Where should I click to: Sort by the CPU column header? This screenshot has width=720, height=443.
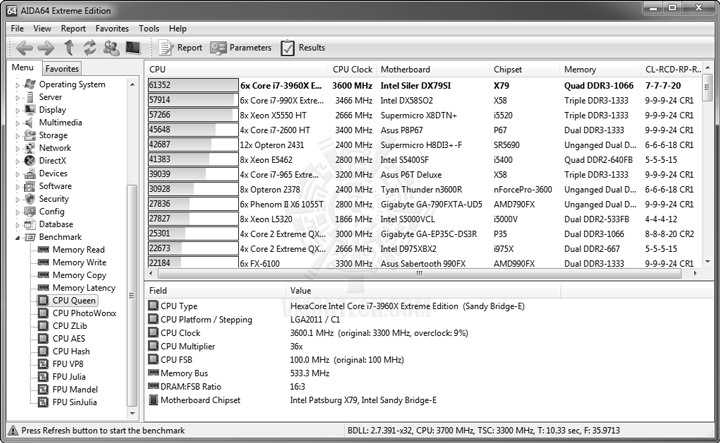236,69
